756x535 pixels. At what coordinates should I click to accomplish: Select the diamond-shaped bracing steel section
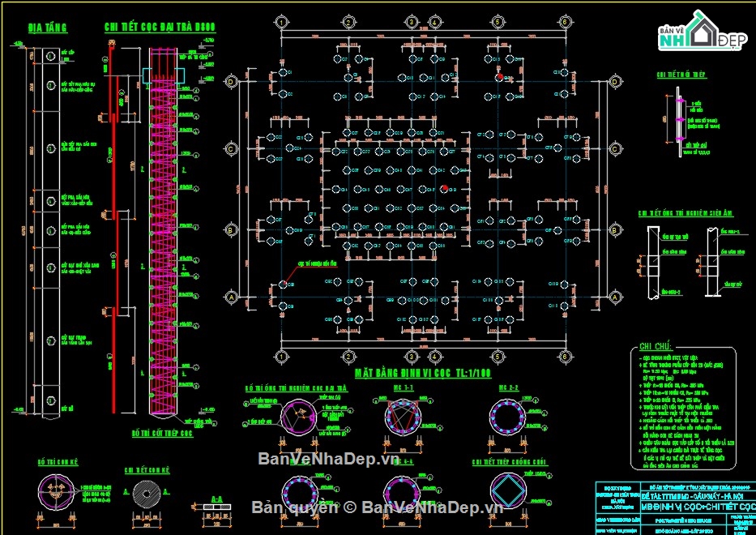click(x=508, y=490)
